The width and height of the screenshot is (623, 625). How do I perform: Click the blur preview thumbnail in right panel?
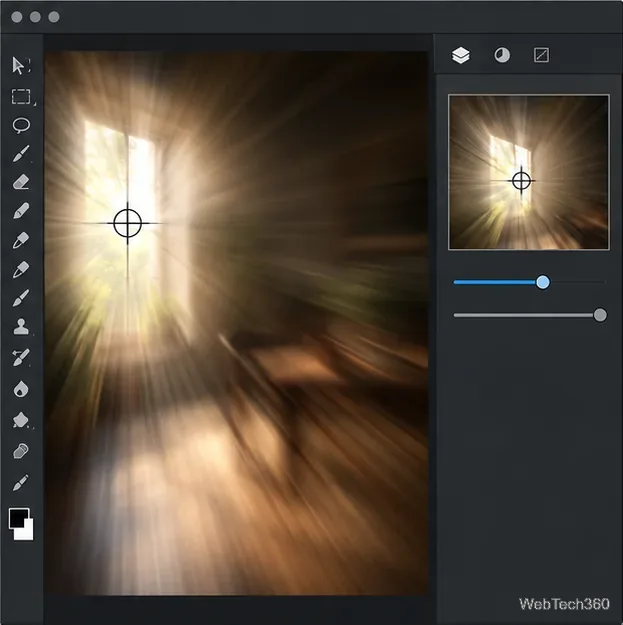529,172
